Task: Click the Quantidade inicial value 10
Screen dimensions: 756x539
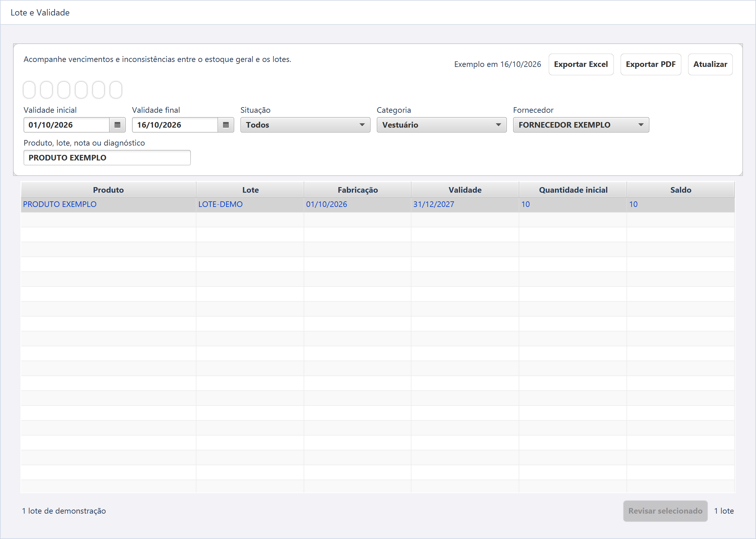Action: 573,204
